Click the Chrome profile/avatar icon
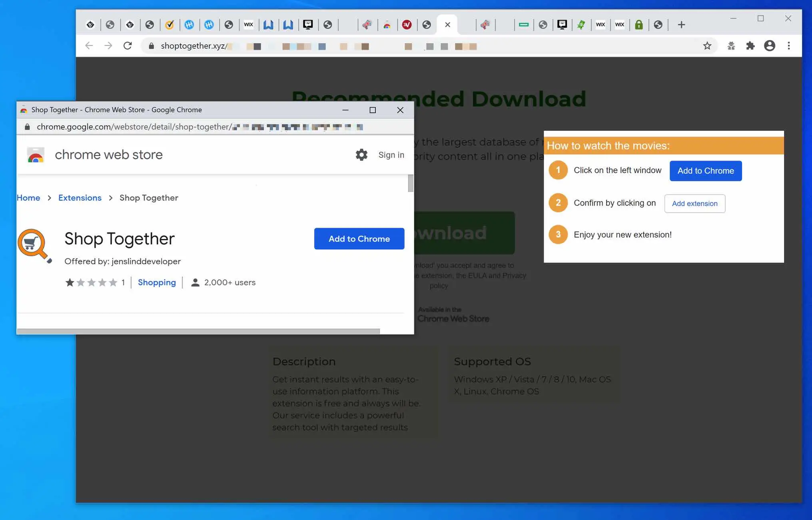812x520 pixels. pyautogui.click(x=769, y=46)
